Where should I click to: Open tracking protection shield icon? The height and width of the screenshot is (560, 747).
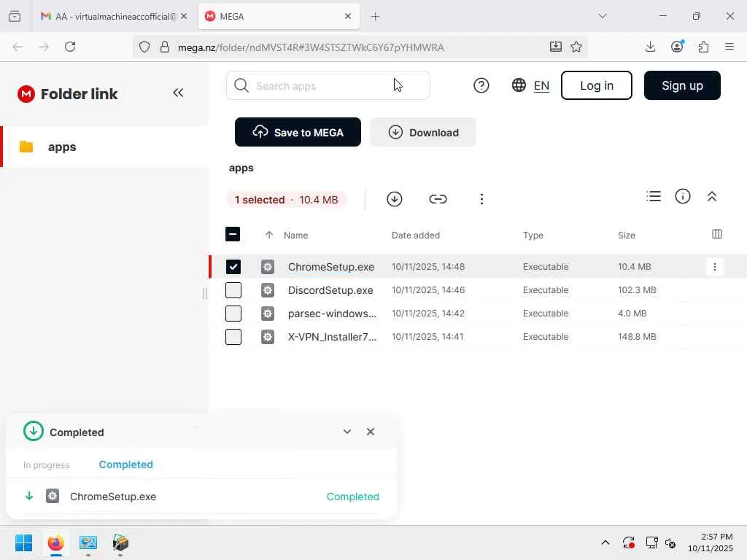[144, 47]
